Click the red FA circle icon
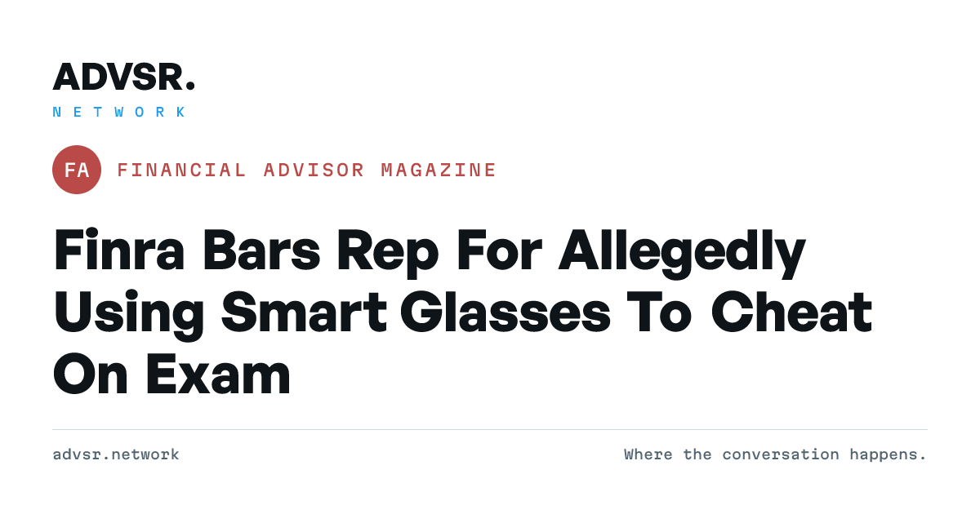The image size is (980, 514). [77, 170]
